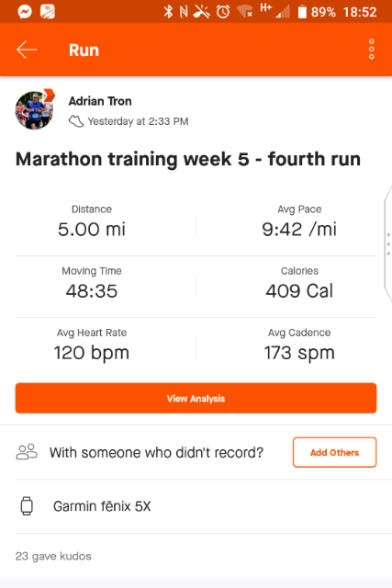The height and width of the screenshot is (588, 392).
Task: Click the View Analysis button
Action: click(x=196, y=398)
